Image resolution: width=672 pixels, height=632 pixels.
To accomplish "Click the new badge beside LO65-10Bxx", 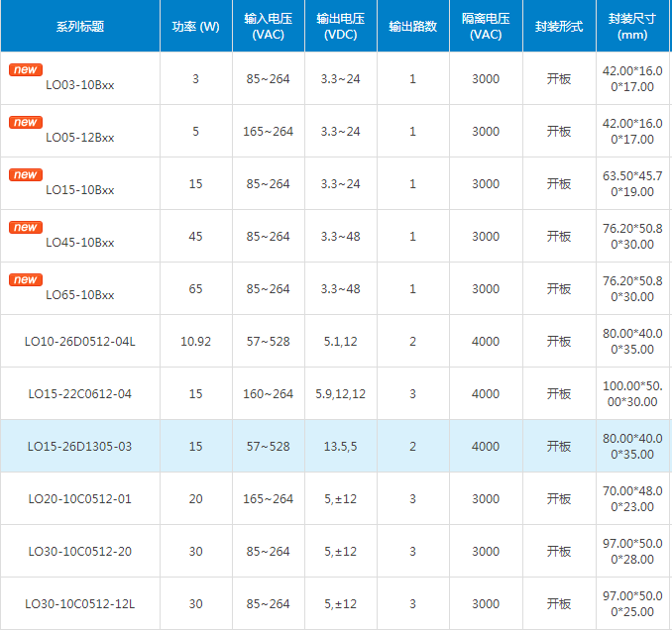I will click(25, 280).
